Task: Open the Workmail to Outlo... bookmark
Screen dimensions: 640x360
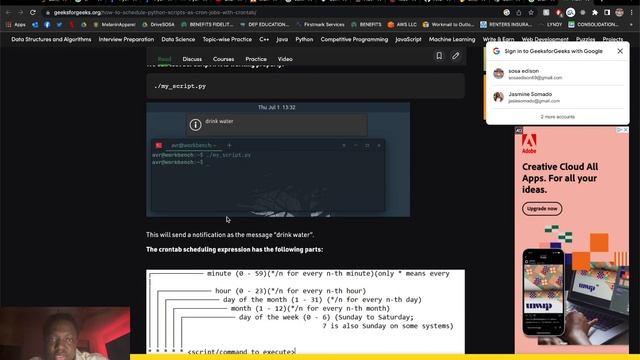Action: point(448,24)
